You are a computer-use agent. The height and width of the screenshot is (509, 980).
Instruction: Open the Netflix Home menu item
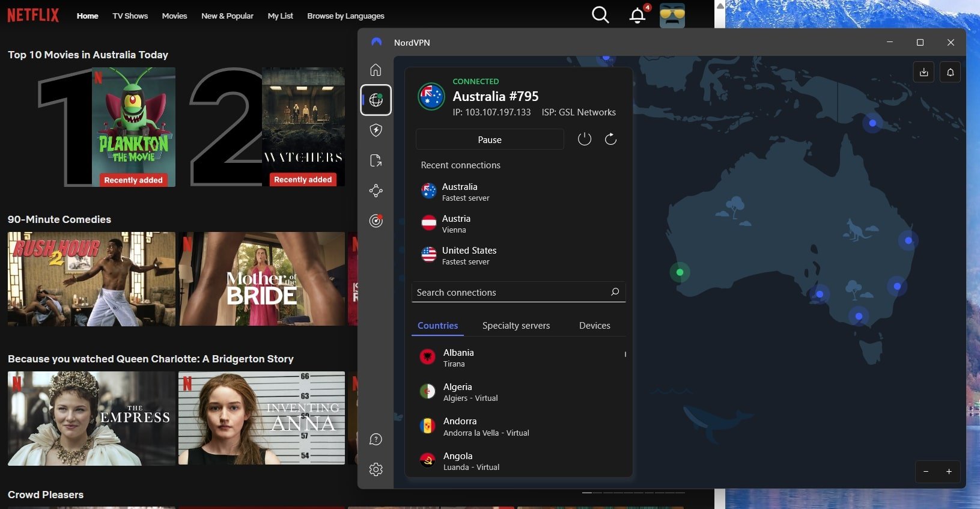tap(87, 16)
